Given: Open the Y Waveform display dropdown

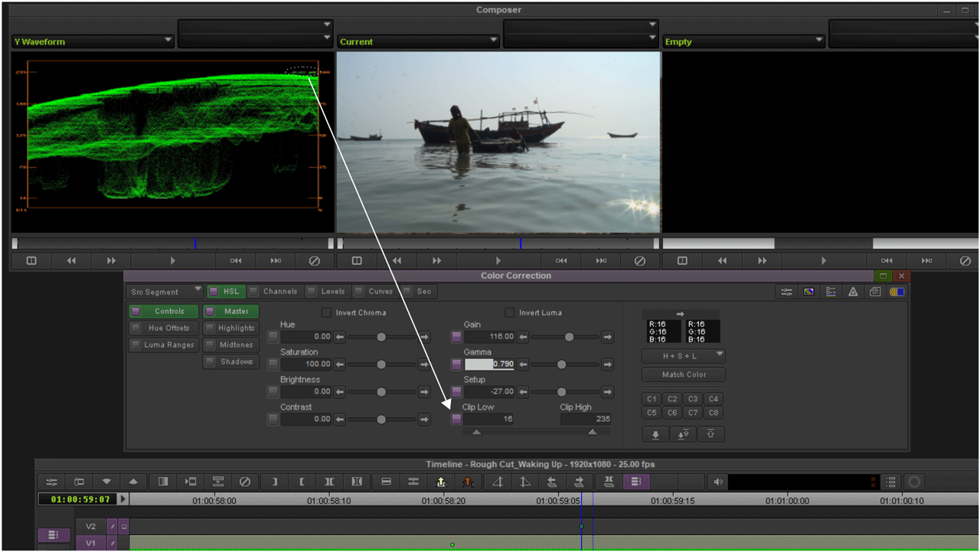Looking at the screenshot, I should pyautogui.click(x=92, y=41).
